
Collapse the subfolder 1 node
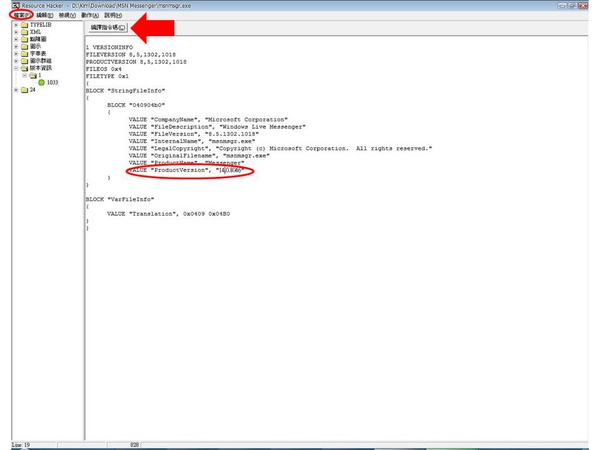click(24, 75)
